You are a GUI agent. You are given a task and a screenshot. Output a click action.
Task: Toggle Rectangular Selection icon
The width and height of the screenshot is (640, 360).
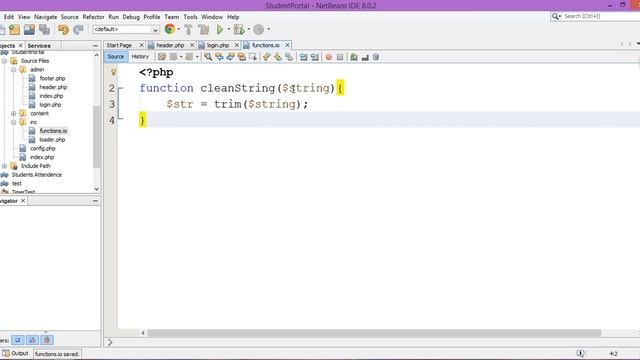pos(253,57)
